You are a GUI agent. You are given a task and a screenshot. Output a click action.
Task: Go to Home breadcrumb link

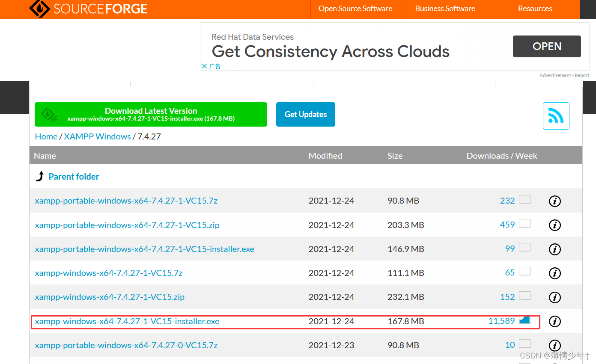tap(46, 136)
